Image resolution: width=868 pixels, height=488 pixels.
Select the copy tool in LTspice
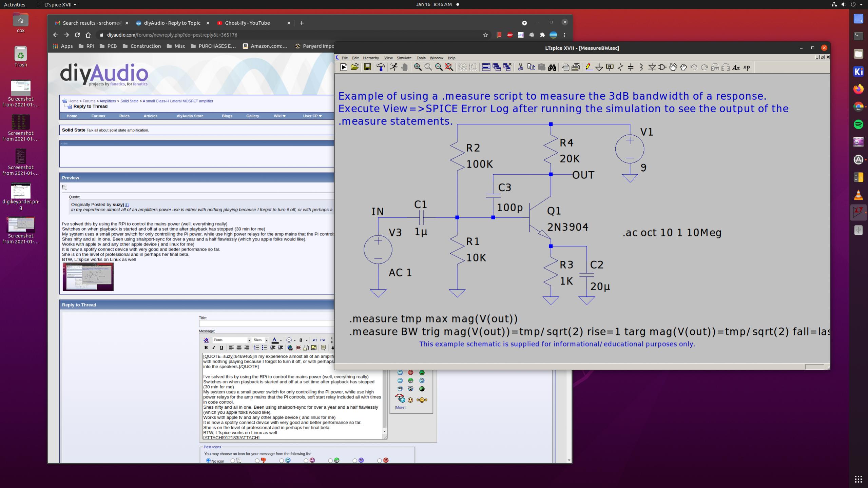(x=531, y=67)
